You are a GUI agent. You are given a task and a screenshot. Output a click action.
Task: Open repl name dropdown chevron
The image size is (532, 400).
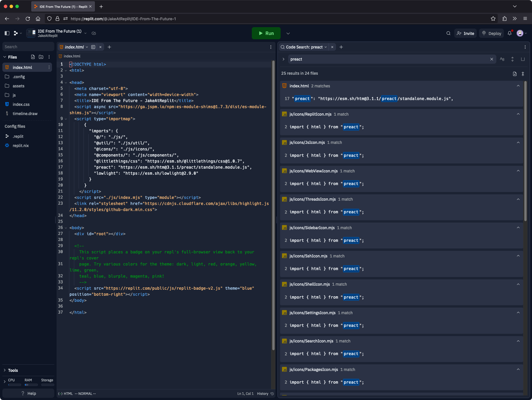[x=85, y=33]
